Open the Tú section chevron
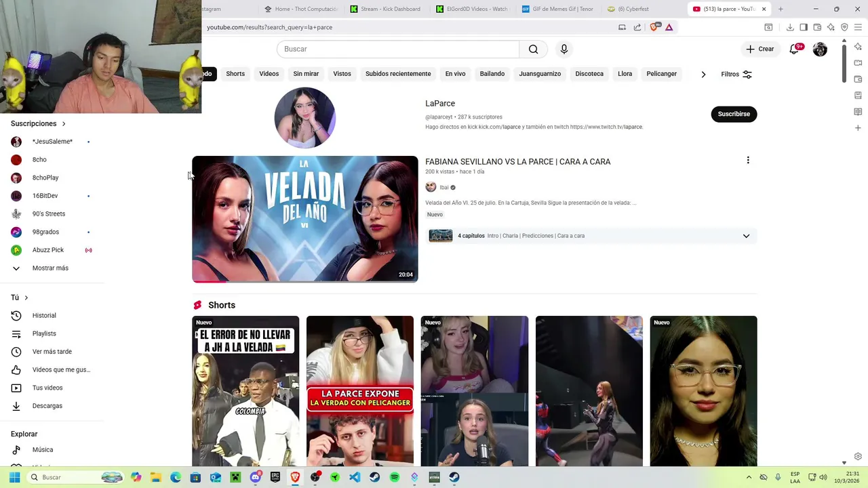Image resolution: width=868 pixels, height=488 pixels. 26,298
